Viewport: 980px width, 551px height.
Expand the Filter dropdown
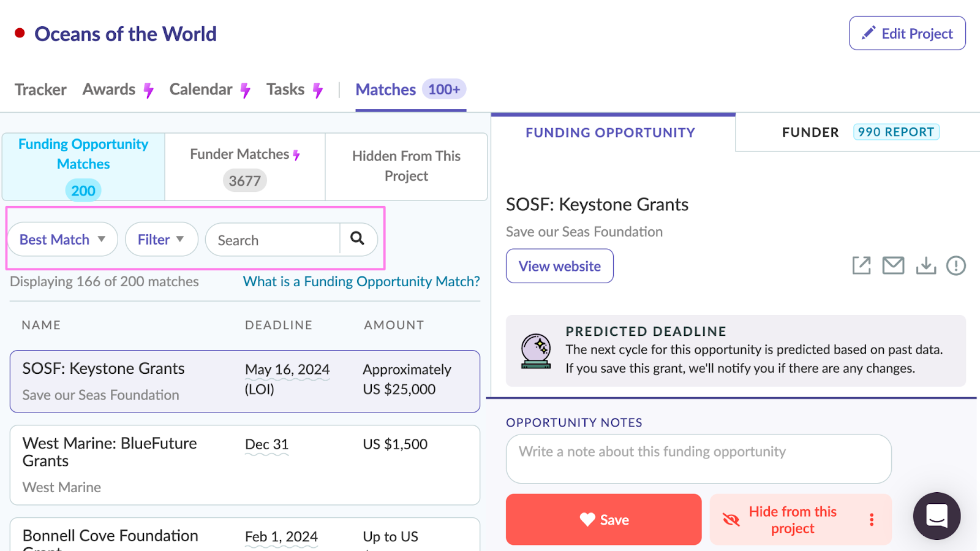click(x=161, y=240)
